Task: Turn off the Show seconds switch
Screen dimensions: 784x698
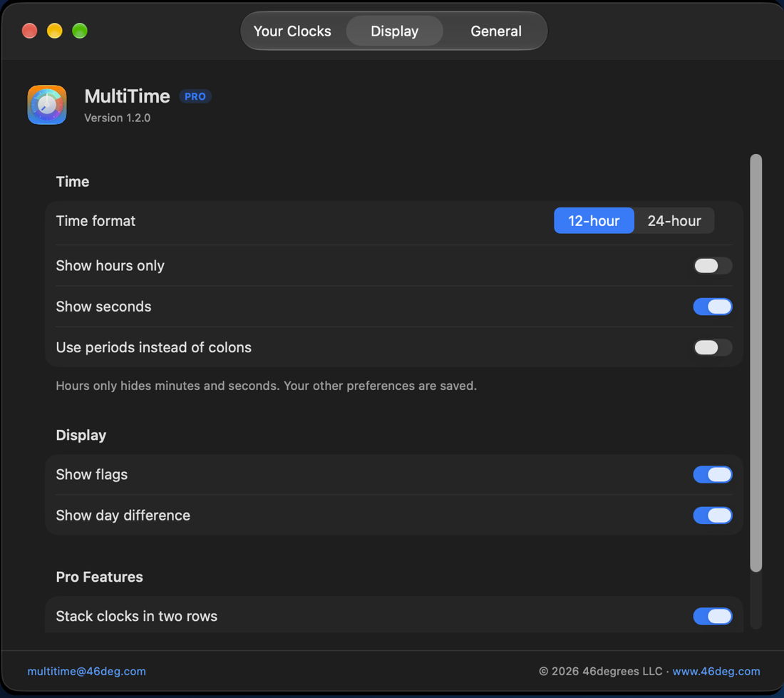Action: click(713, 307)
